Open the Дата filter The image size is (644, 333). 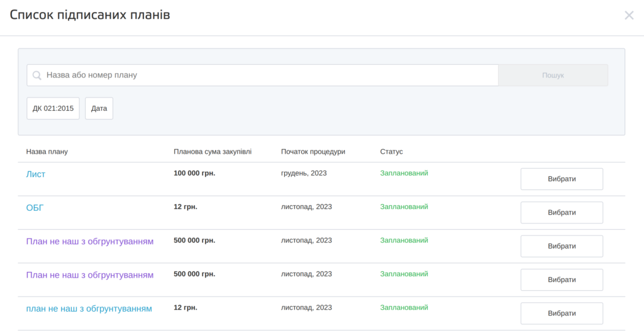pyautogui.click(x=99, y=108)
